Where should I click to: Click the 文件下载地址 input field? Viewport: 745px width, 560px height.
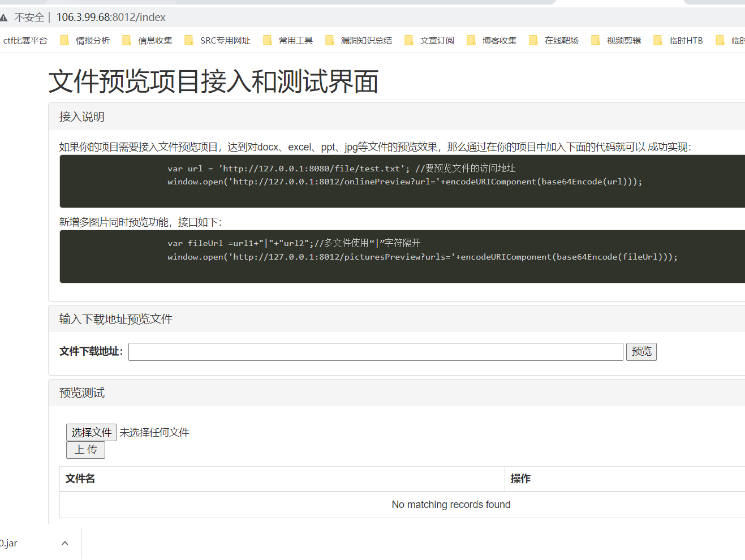coord(376,352)
